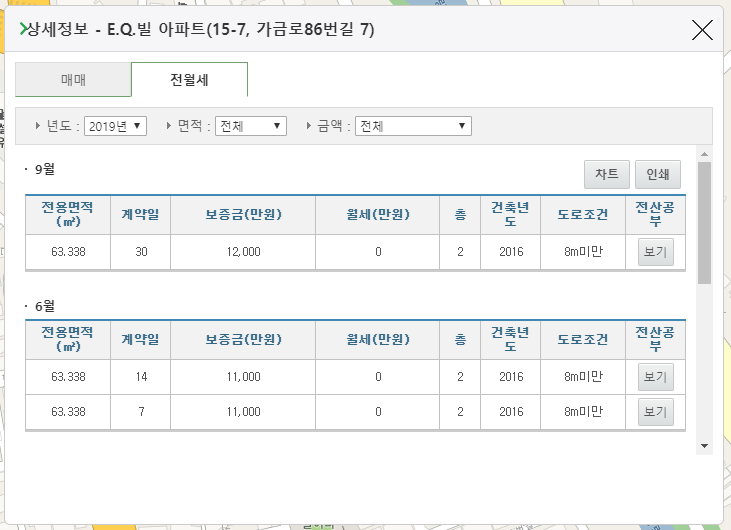
Task: Click contract day 30 cell
Action: pos(141,252)
